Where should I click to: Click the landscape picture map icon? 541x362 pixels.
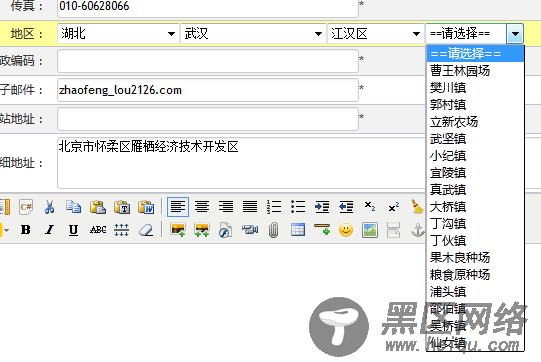(x=370, y=230)
